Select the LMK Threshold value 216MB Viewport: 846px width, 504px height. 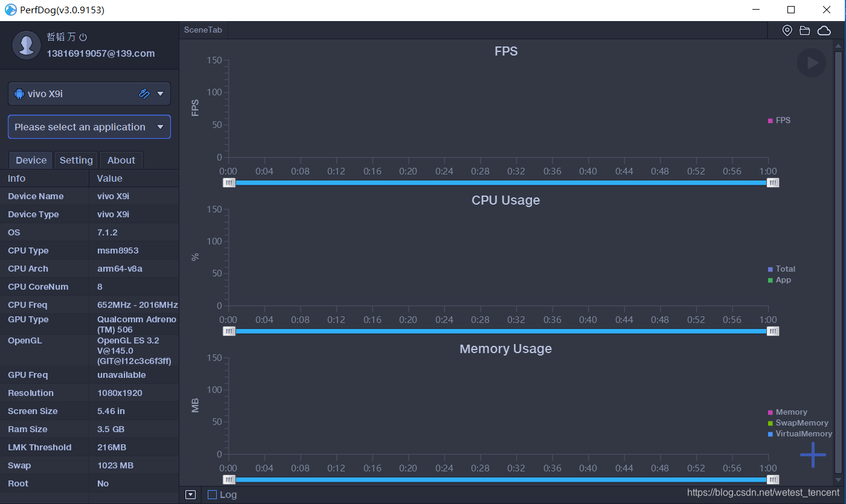(112, 447)
